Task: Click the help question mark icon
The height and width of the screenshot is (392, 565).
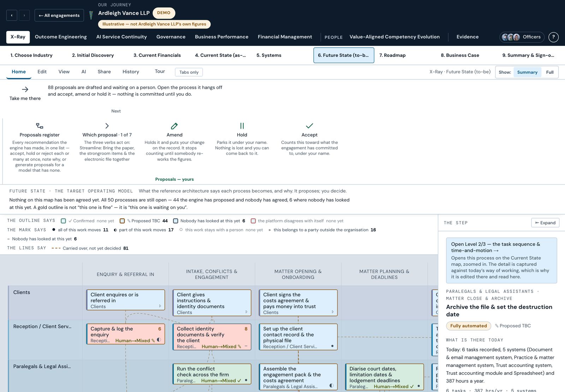Action: (x=553, y=37)
